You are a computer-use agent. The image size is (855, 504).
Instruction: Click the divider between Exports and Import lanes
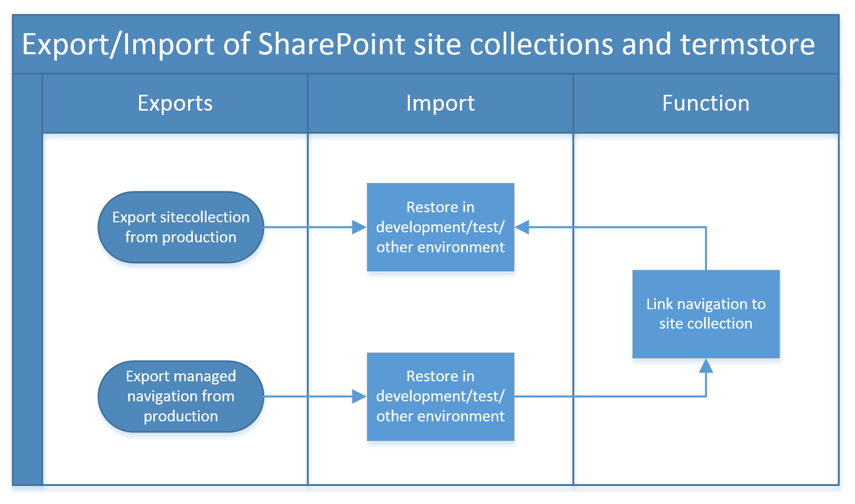pyautogui.click(x=308, y=316)
